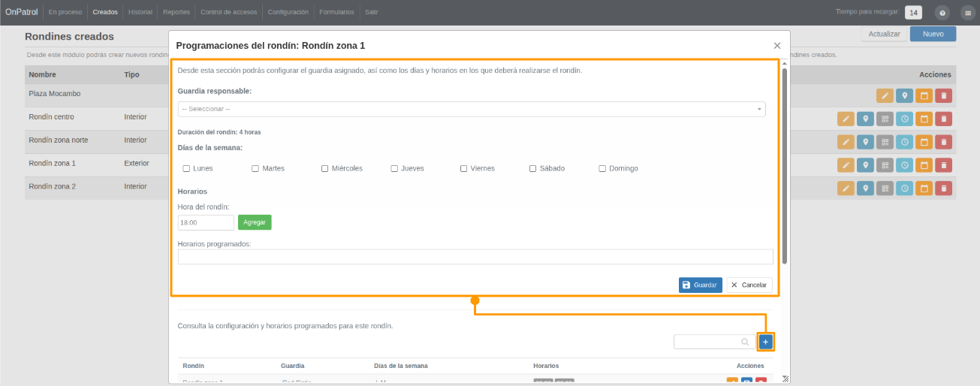
Task: Open location pin for Rondín zona norte
Action: pyautogui.click(x=865, y=142)
